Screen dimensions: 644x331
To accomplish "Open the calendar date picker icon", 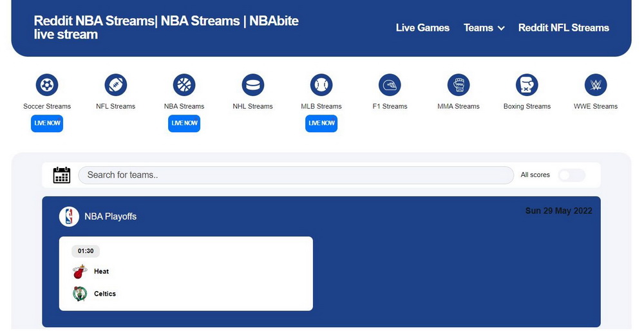I will click(62, 175).
